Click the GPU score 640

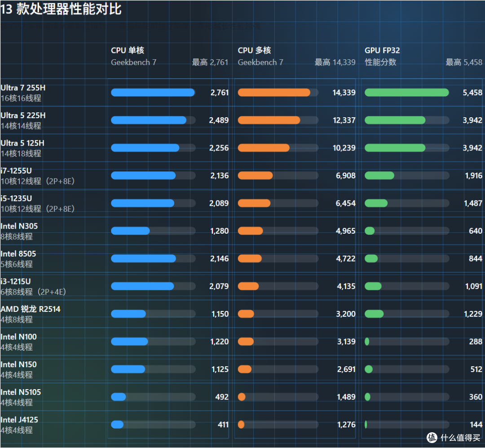tap(476, 231)
